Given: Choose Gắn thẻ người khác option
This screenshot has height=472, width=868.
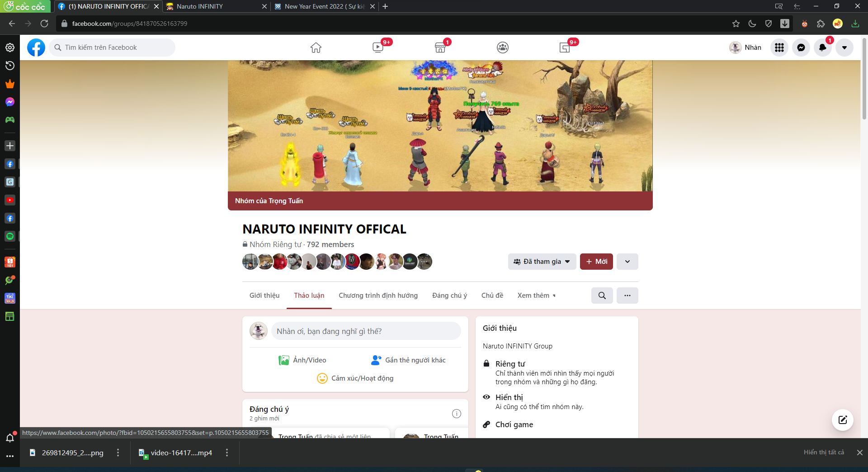Looking at the screenshot, I should pos(408,360).
